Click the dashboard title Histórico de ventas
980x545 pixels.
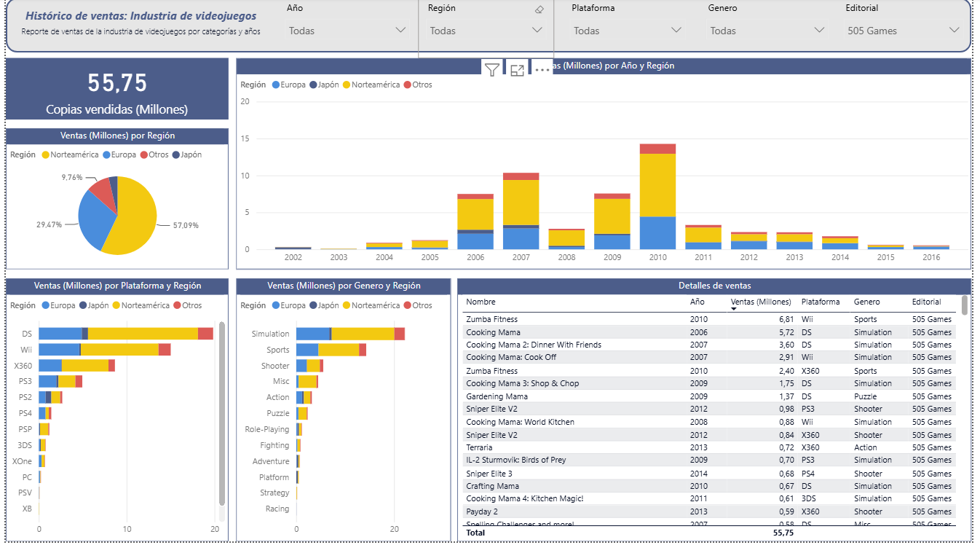(143, 15)
